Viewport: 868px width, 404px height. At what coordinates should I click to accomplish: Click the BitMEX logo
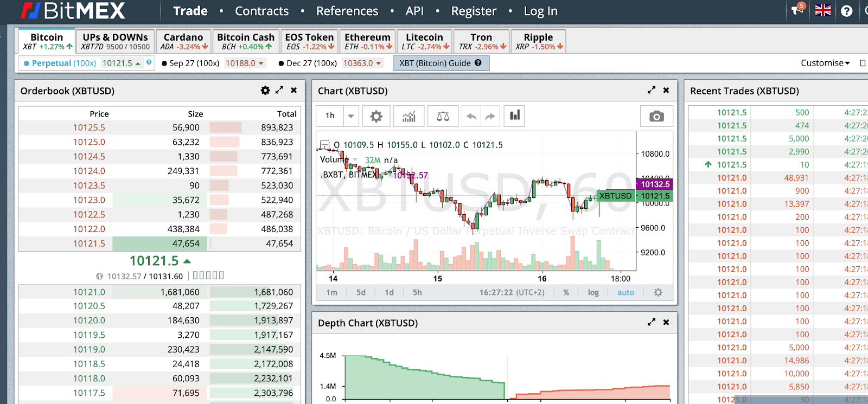pyautogui.click(x=73, y=11)
